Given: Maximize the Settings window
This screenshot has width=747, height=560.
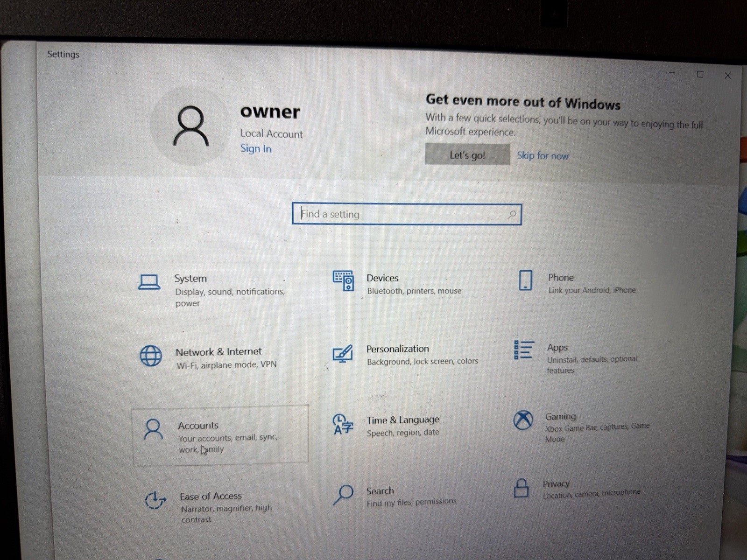Looking at the screenshot, I should click(x=700, y=74).
